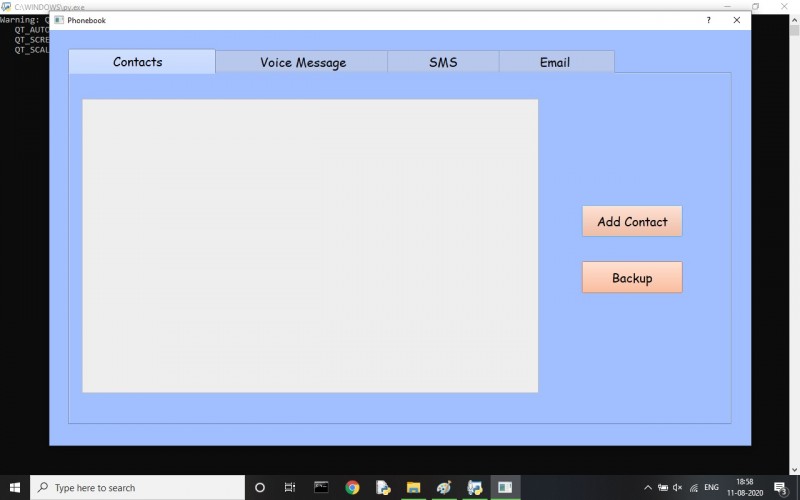The image size is (800, 500).
Task: Open Task View on the taskbar
Action: click(x=290, y=488)
